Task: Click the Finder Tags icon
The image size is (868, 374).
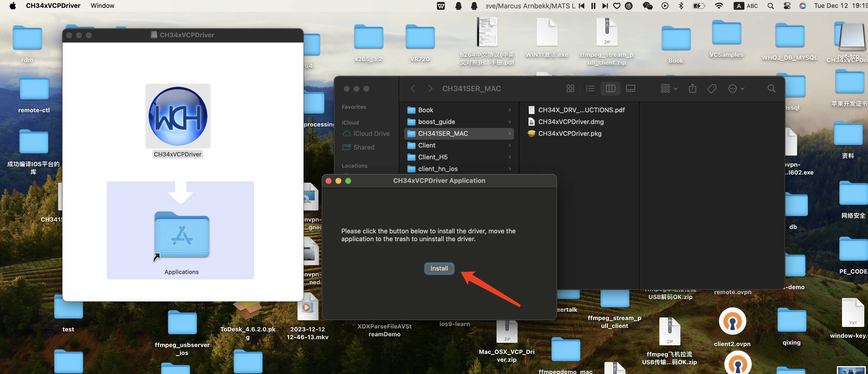Action: point(712,89)
